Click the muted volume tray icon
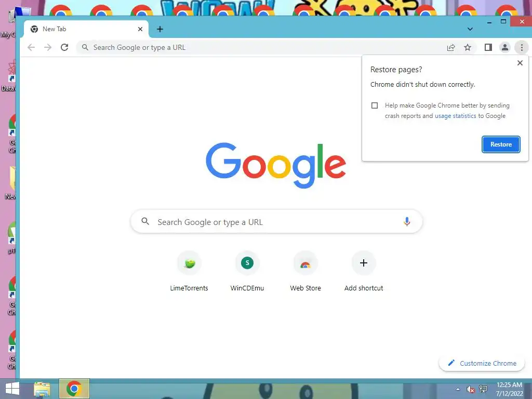Viewport: 532px width, 399px height. point(470,390)
